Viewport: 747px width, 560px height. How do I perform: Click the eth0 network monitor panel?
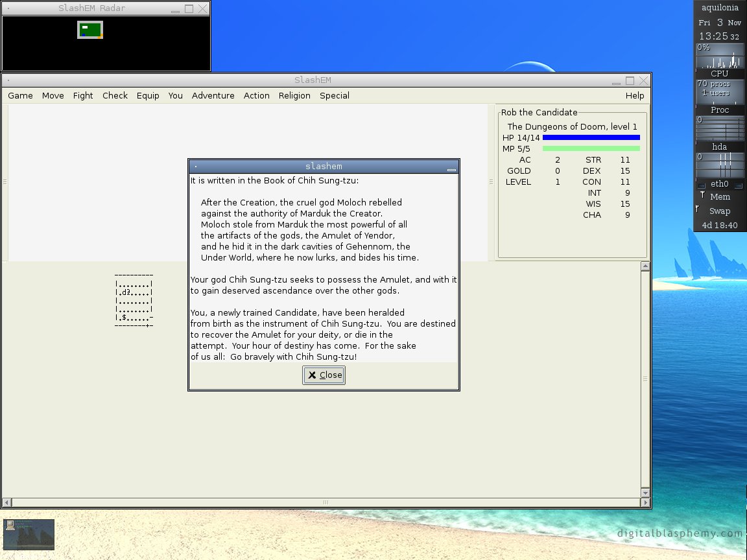click(x=720, y=184)
